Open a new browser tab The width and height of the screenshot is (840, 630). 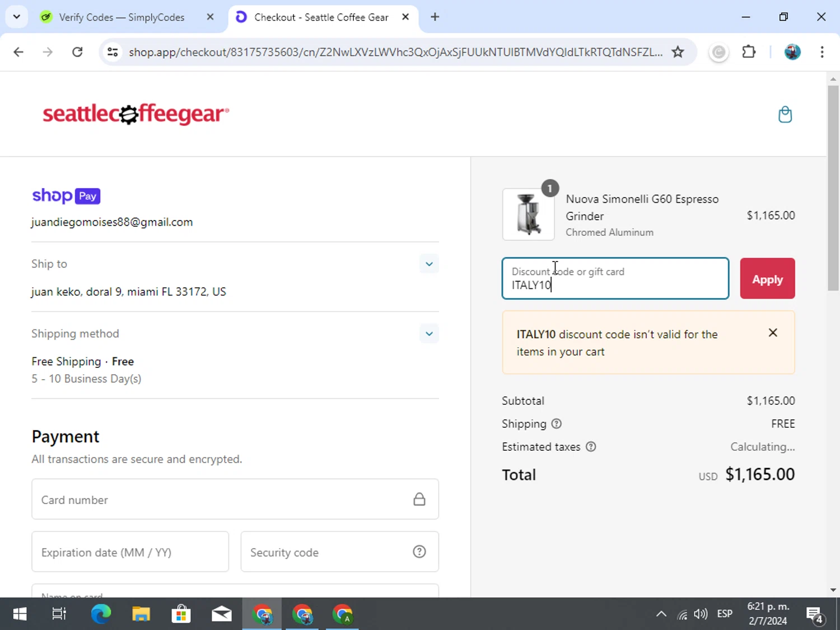click(435, 17)
